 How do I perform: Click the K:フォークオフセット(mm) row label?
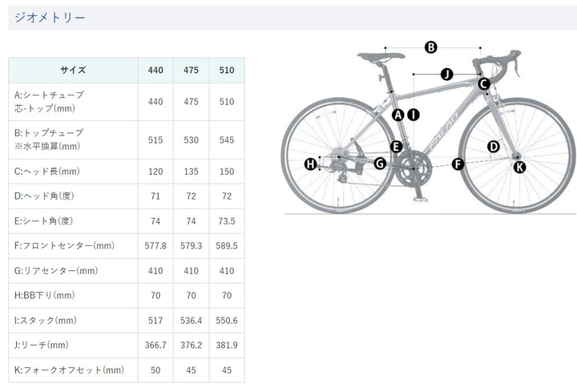point(69,370)
